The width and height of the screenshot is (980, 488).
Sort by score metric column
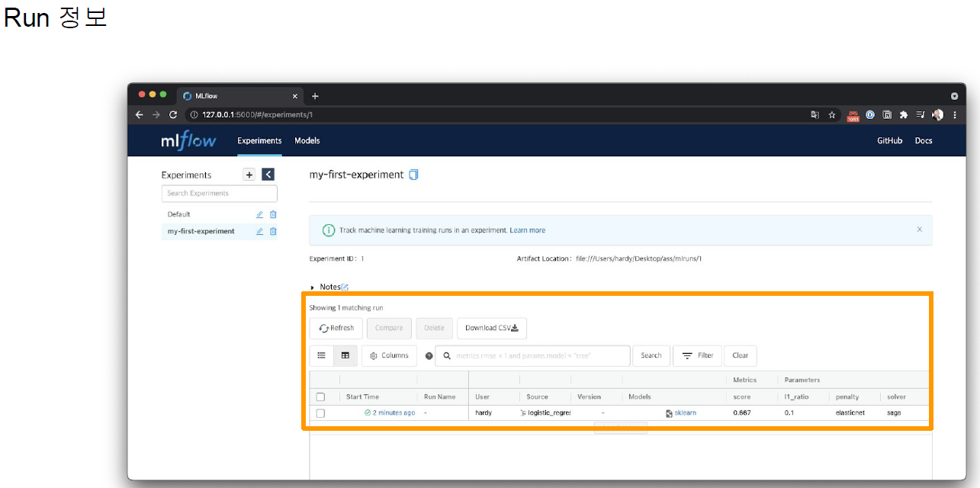(x=741, y=397)
